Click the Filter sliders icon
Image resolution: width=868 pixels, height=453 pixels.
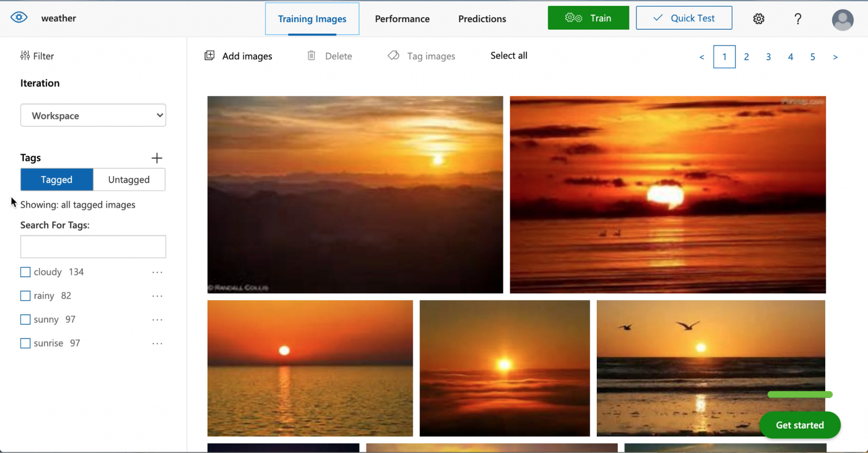point(25,55)
